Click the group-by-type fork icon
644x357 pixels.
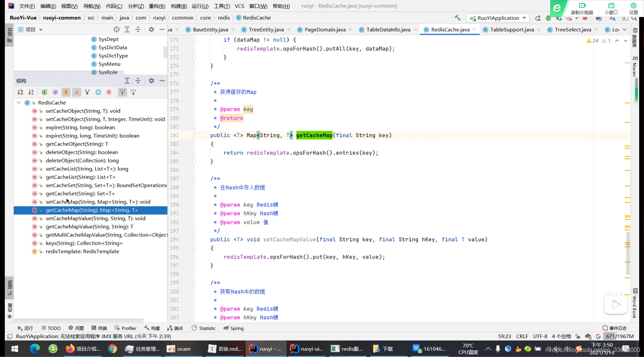coord(87,92)
